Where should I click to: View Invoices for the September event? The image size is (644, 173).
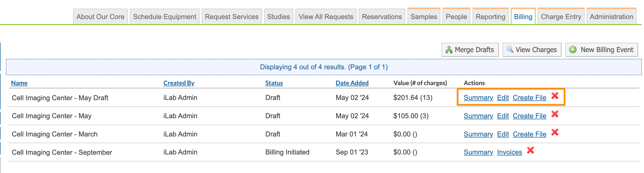tap(510, 152)
